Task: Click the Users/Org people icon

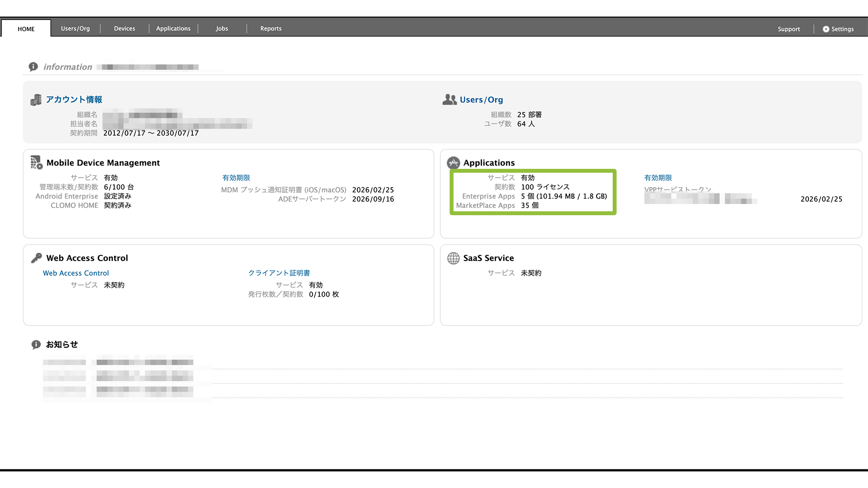Action: pyautogui.click(x=449, y=100)
